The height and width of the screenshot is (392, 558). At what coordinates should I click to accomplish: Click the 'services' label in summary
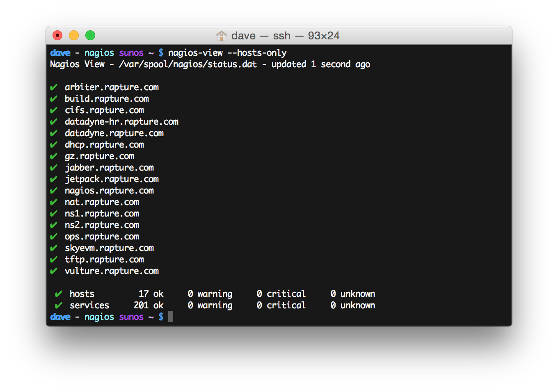(x=89, y=305)
